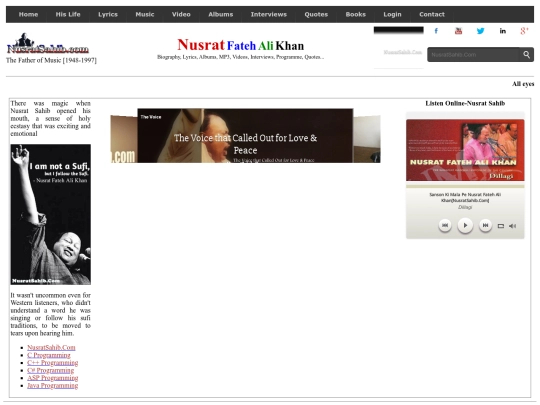Image resolution: width=540 pixels, height=405 pixels.
Task: Click the search magnifier icon
Action: click(526, 54)
